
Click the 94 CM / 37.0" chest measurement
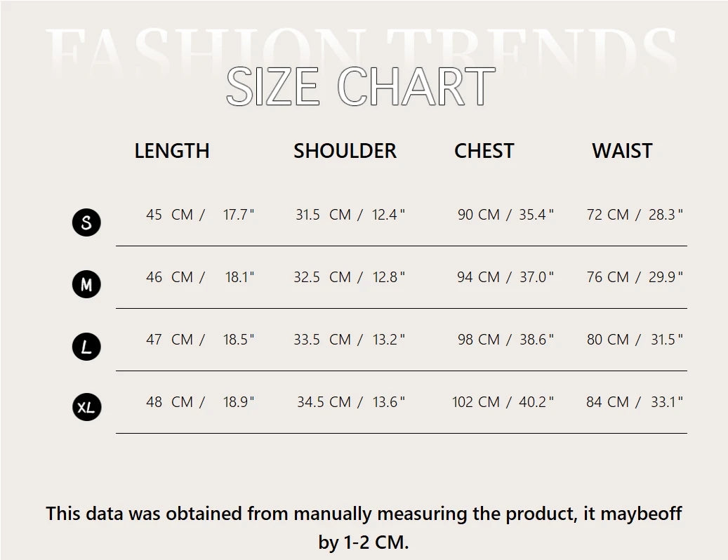coord(505,277)
